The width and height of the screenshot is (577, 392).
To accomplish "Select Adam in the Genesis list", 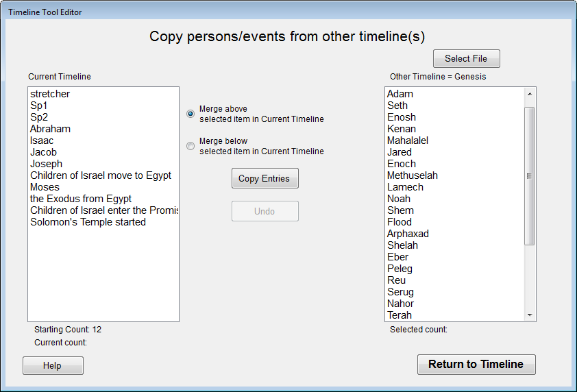I will pyautogui.click(x=400, y=94).
